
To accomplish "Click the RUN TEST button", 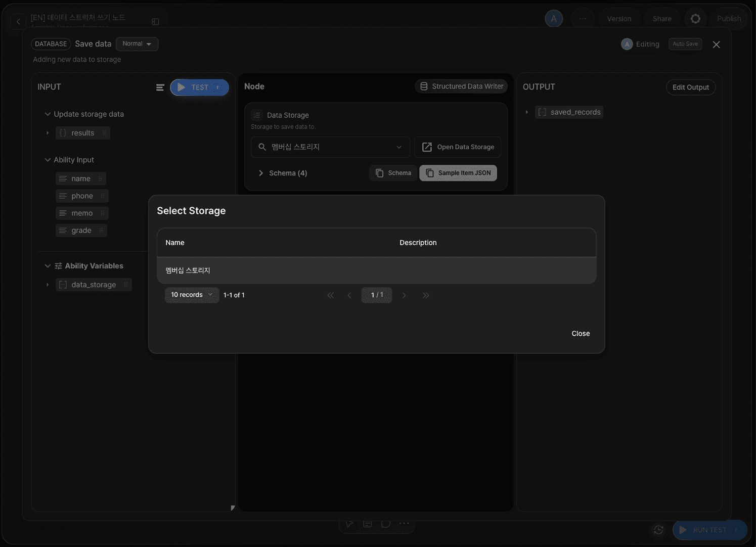I will tap(710, 530).
